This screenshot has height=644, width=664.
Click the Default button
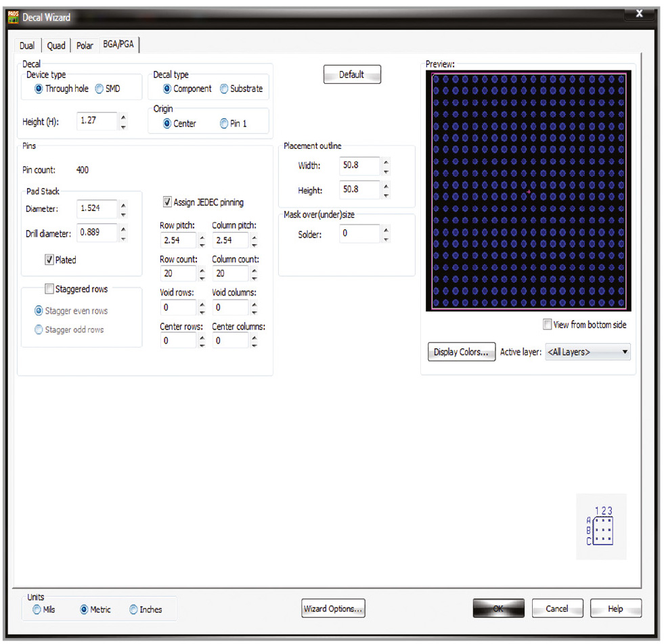[x=351, y=74]
